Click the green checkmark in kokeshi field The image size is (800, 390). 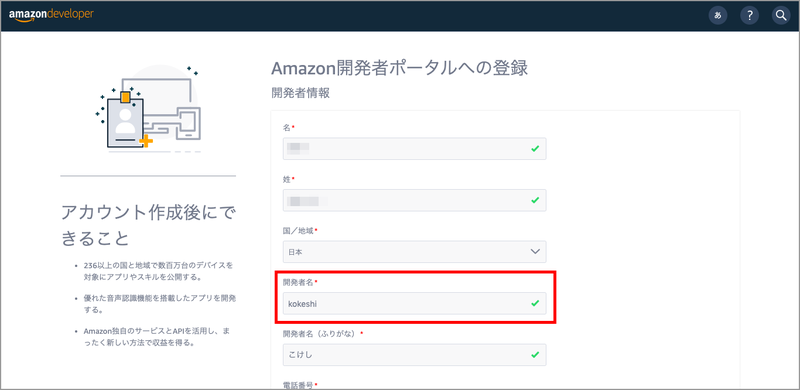[535, 303]
